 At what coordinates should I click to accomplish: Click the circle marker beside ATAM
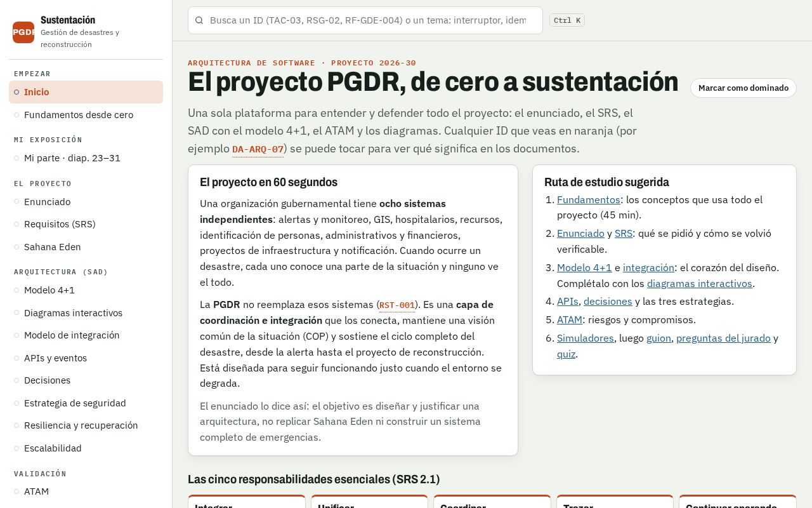[x=16, y=491]
